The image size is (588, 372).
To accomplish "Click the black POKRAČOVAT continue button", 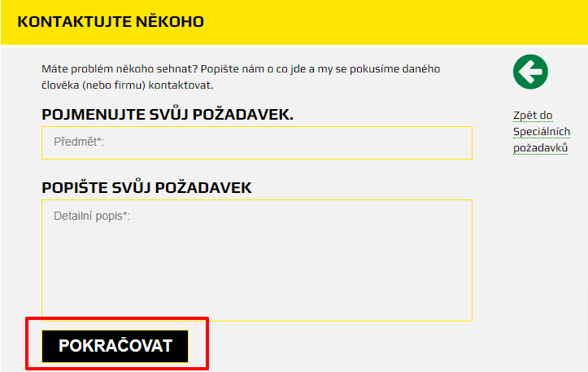I will click(115, 346).
